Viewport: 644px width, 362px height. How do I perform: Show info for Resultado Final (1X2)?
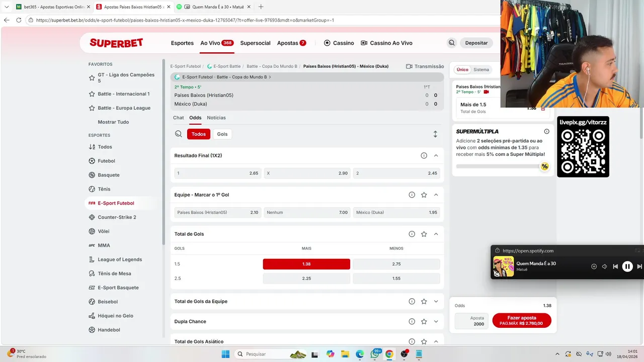[x=424, y=155]
